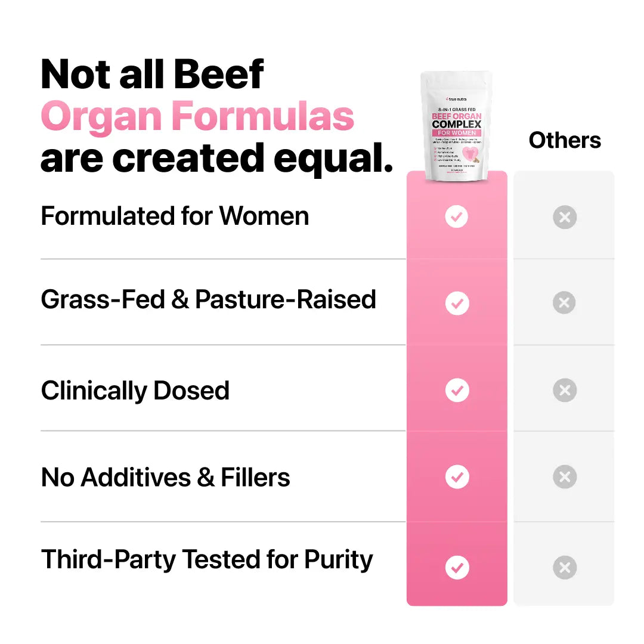Click the gray X in Grass-Fed row

point(564,303)
